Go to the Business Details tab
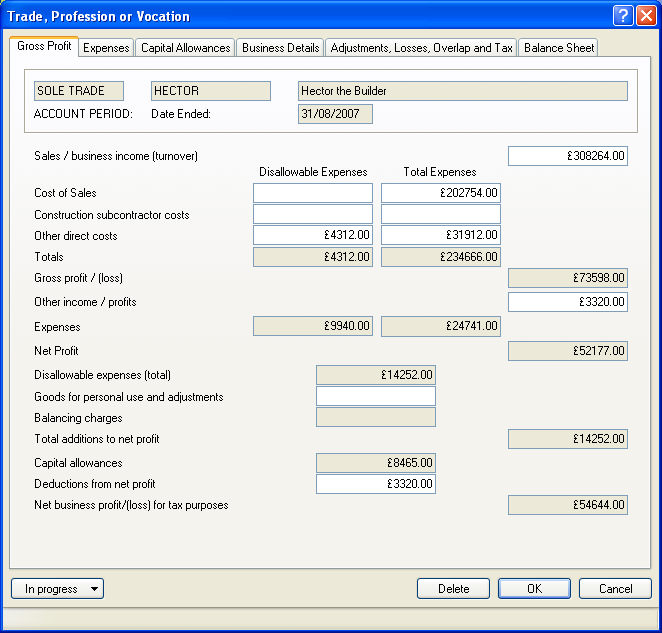 281,48
